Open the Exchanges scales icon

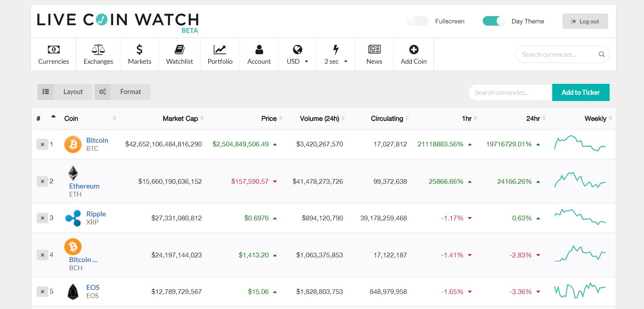click(x=98, y=49)
